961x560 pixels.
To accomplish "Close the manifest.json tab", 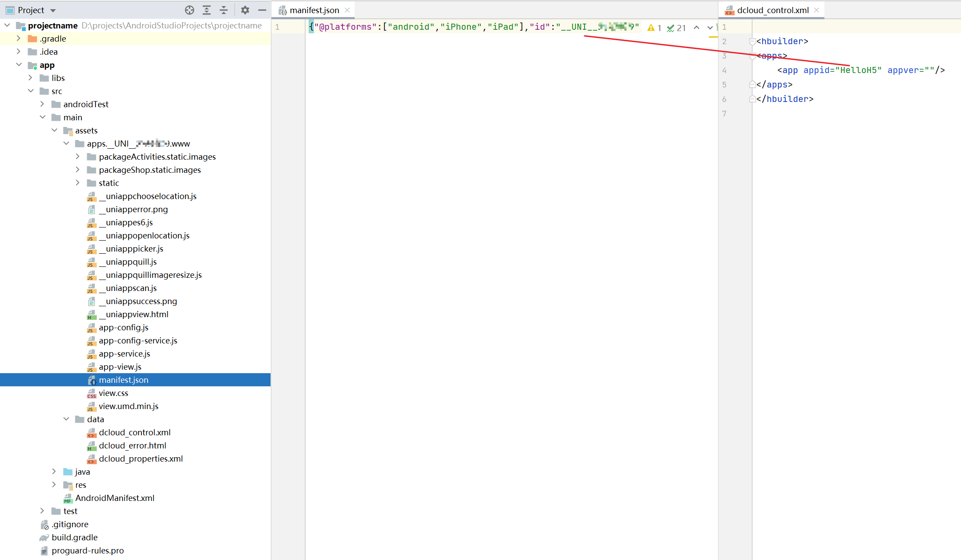I will (347, 10).
